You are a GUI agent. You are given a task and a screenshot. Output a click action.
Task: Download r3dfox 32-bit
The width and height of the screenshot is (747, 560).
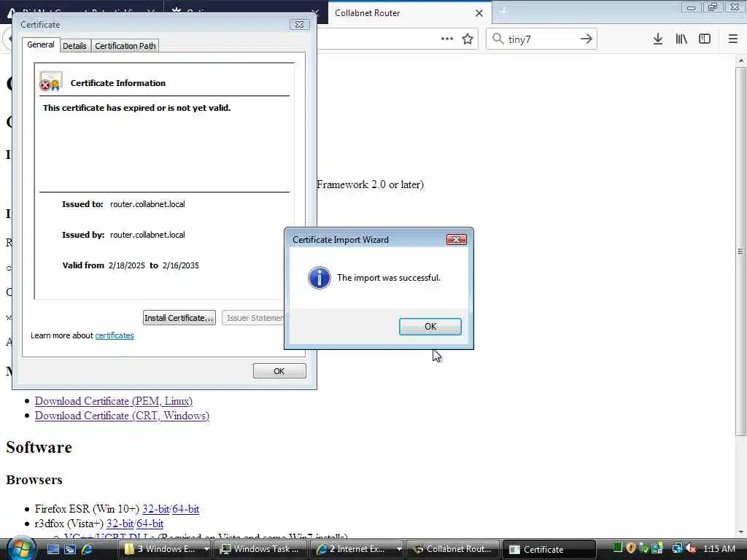click(120, 524)
